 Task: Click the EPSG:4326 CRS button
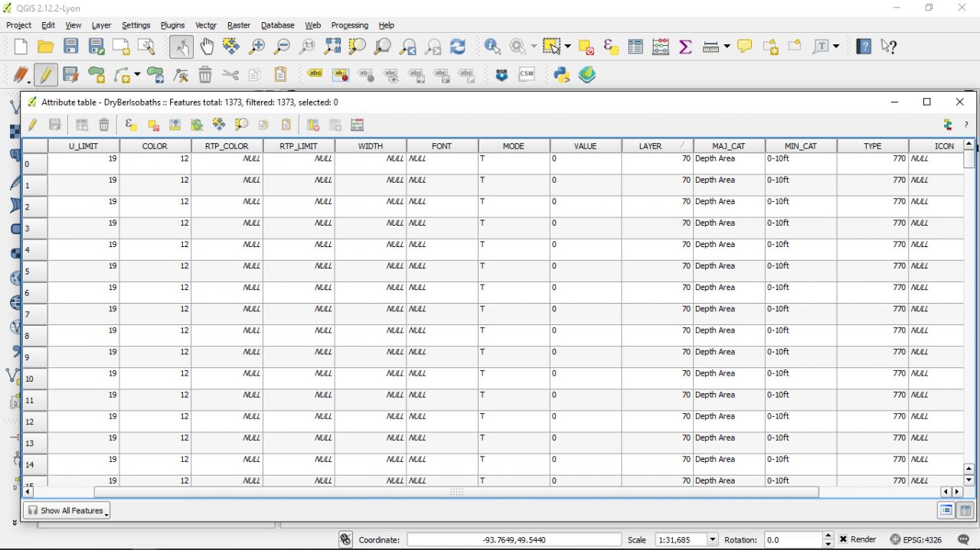[x=916, y=539]
